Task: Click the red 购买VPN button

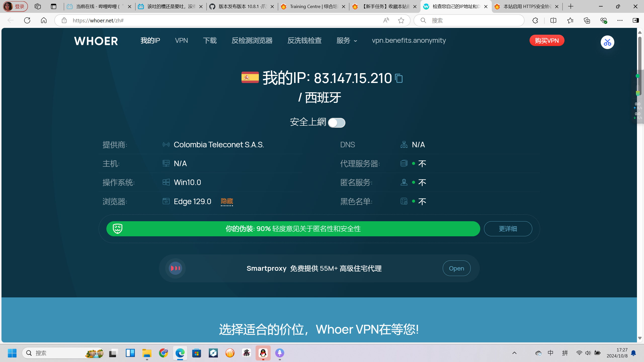Action: click(547, 40)
